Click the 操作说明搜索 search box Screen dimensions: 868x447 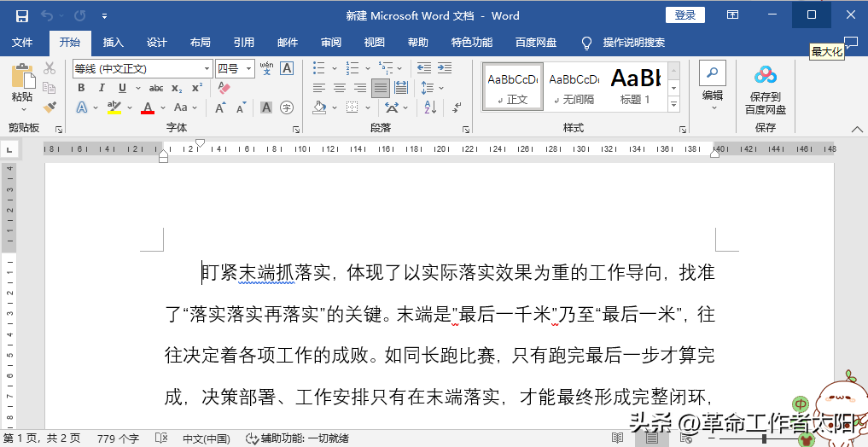(634, 43)
